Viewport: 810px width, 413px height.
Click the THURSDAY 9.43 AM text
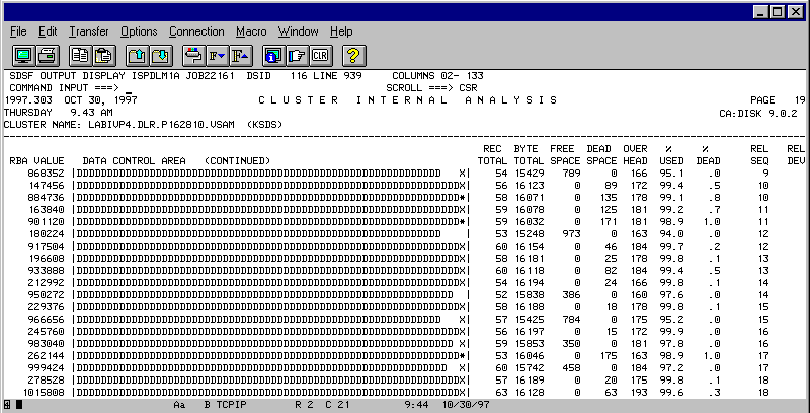(58, 113)
